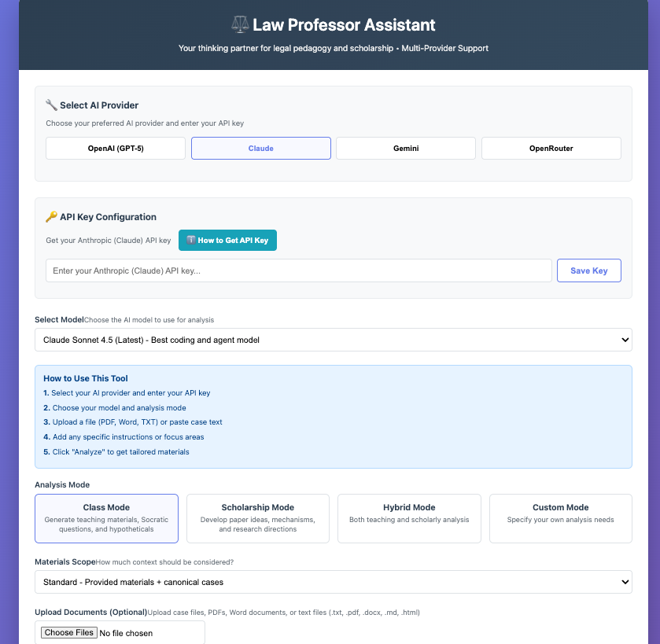The height and width of the screenshot is (644, 660).
Task: Focus the Anthropic API key input field
Action: (299, 270)
